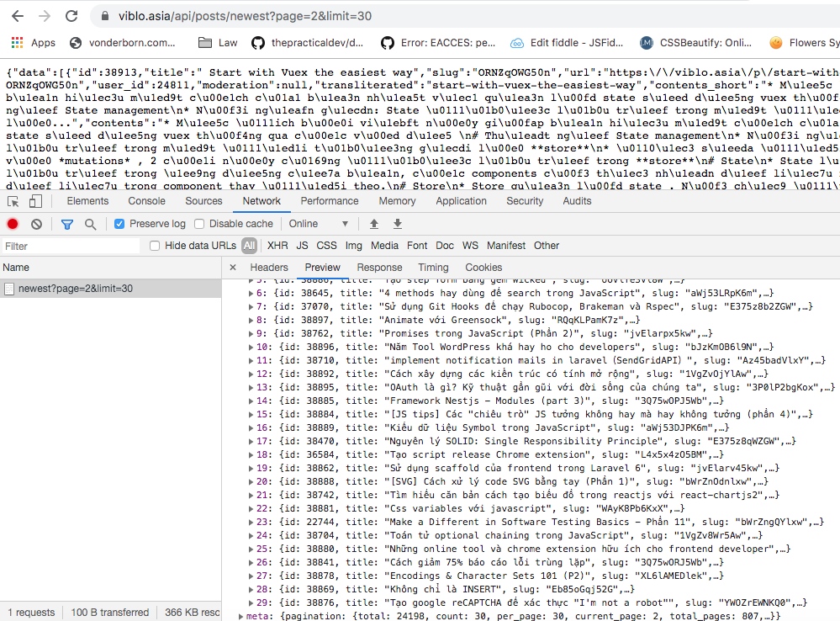Viewport: 840px width, 621px height.
Task: Click the DevTools inspect element icon
Action: pos(13,201)
